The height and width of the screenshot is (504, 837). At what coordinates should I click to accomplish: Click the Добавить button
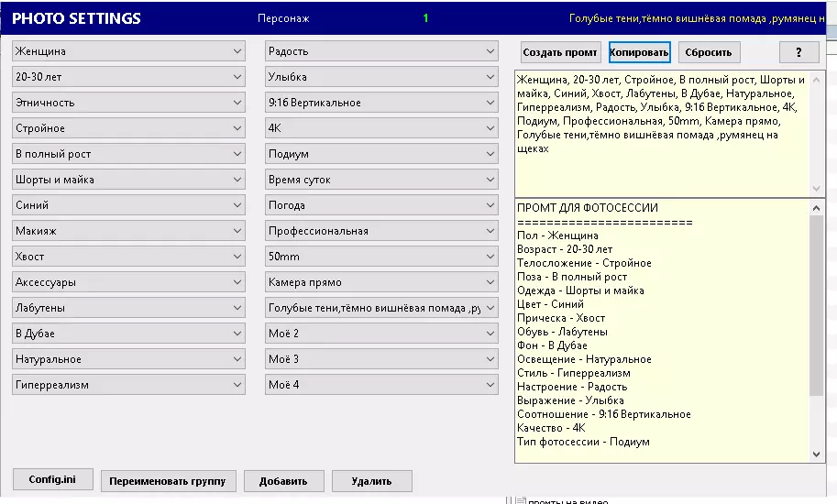pos(284,481)
